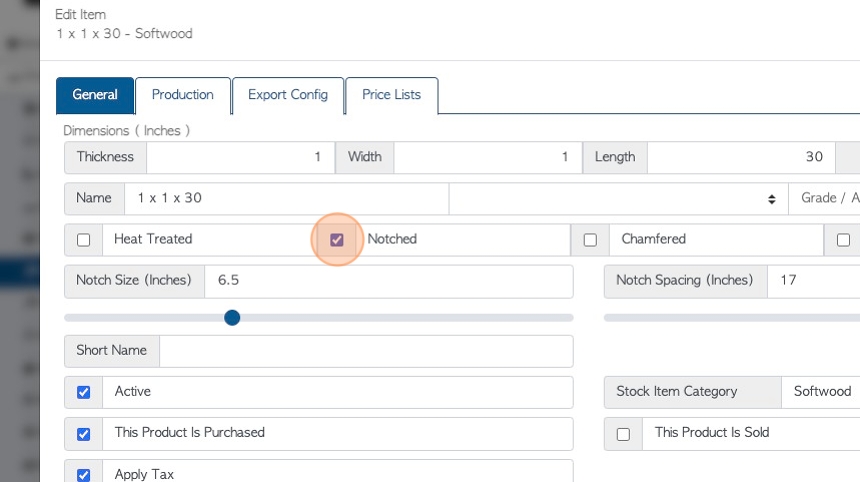
Task: Click the Short Name text field
Action: 366,351
